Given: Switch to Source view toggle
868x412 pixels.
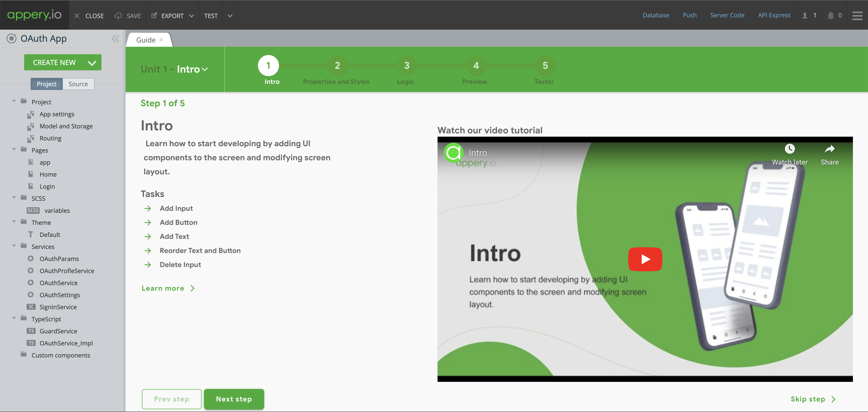Looking at the screenshot, I should (78, 84).
